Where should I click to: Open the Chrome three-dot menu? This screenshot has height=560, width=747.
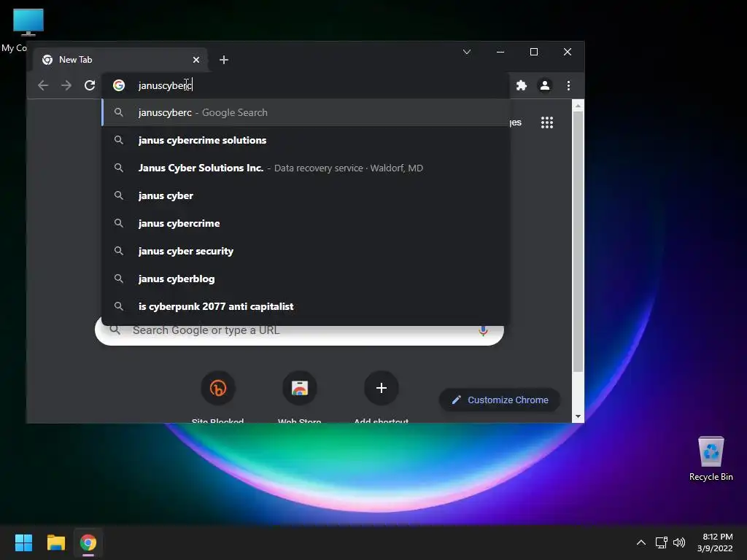click(x=568, y=85)
